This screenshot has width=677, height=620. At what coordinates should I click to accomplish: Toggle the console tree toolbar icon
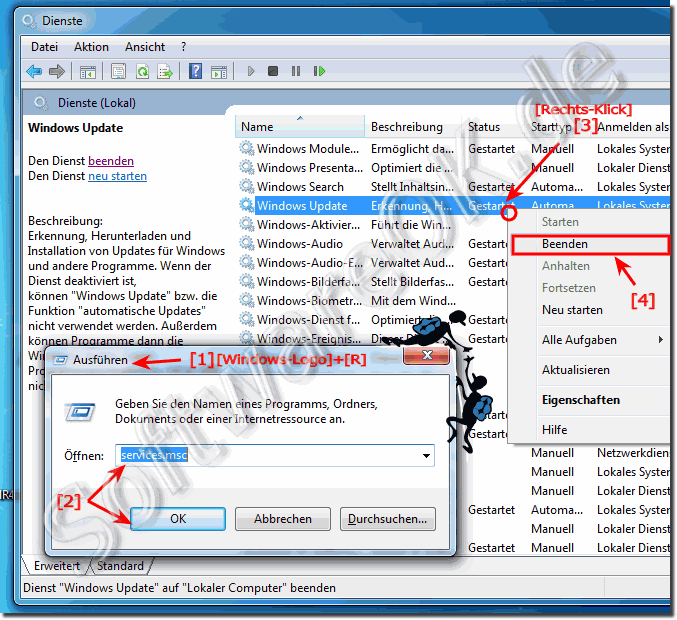88,72
